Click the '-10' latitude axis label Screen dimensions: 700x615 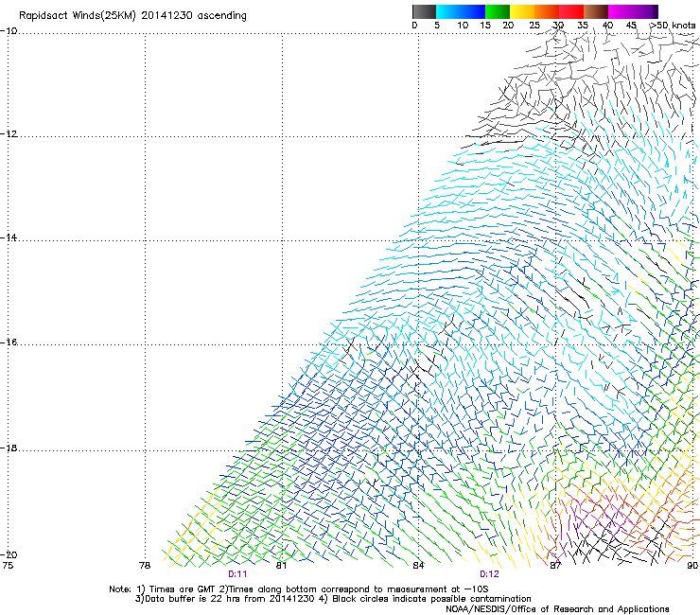pyautogui.click(x=9, y=31)
